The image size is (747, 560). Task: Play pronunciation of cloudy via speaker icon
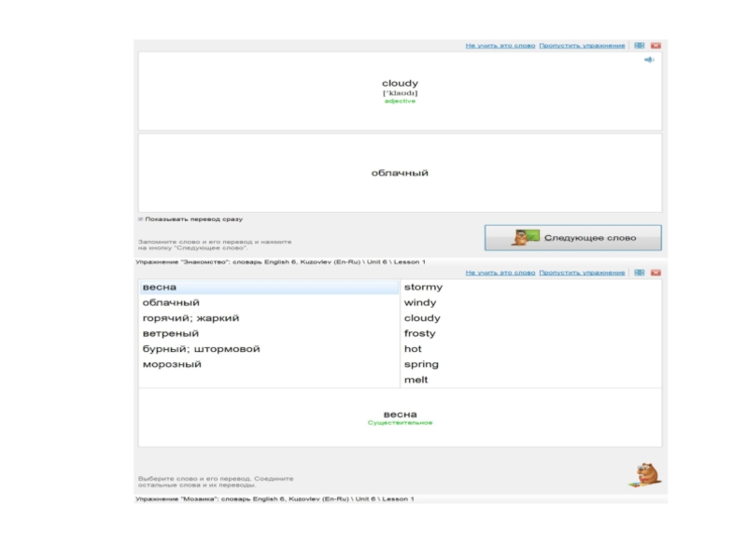[x=649, y=60]
